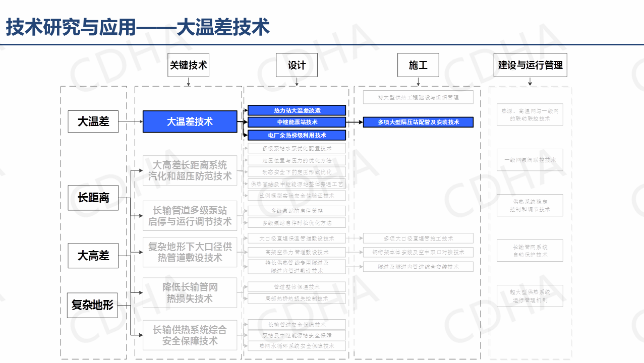644x363 pixels.
Task: Click the greyed 长输管道多级泵站启停与运行调节技术 box
Action: click(190, 215)
